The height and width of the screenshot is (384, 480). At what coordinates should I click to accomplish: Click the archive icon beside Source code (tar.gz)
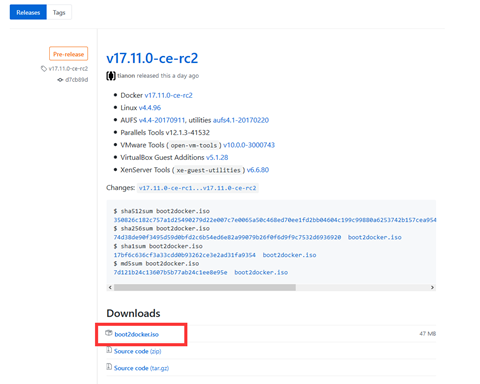click(x=109, y=367)
